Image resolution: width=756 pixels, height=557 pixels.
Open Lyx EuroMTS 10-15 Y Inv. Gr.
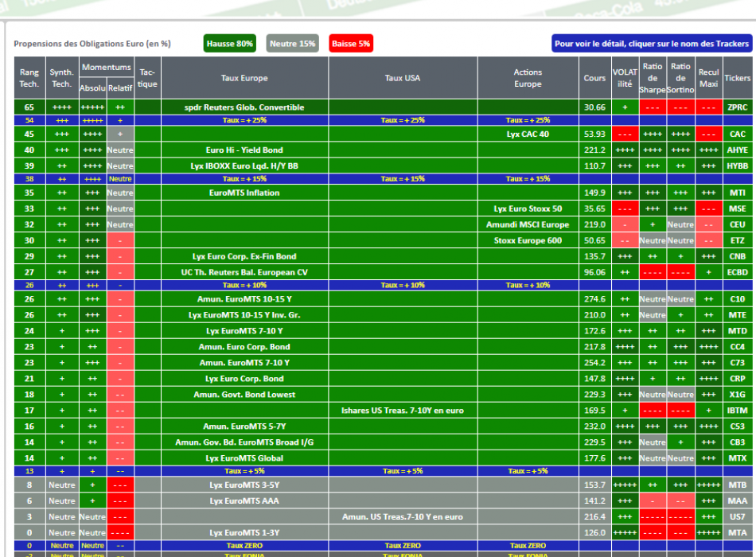[244, 315]
